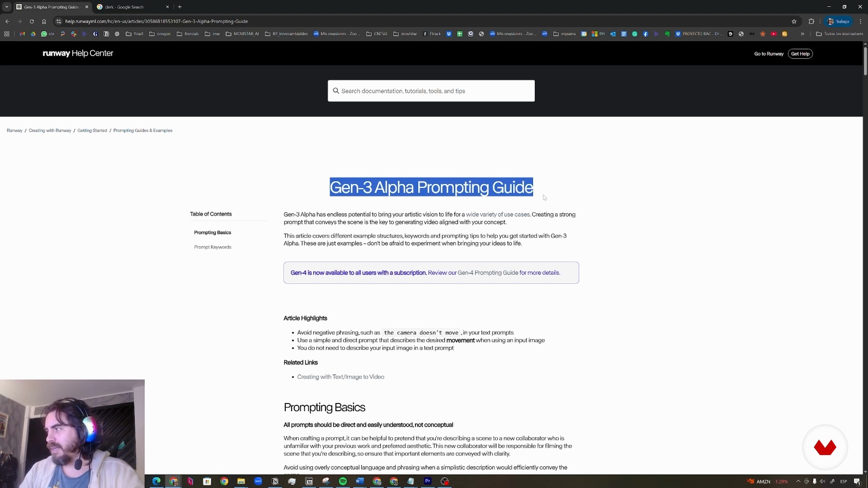Open the Trabajo profile button
The width and height of the screenshot is (868, 488).
(839, 21)
